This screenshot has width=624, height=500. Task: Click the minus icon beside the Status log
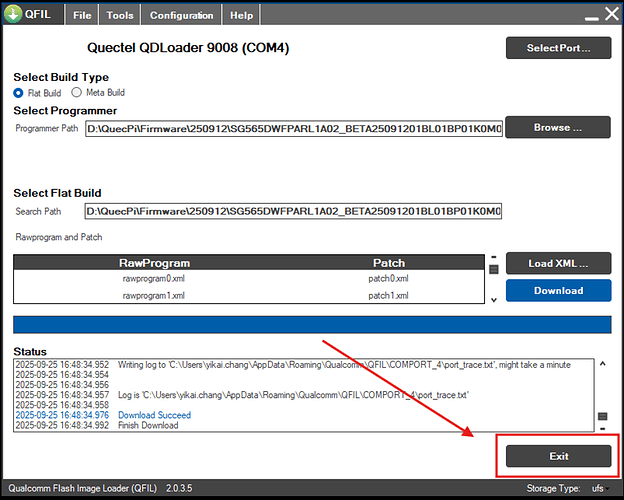(x=603, y=429)
